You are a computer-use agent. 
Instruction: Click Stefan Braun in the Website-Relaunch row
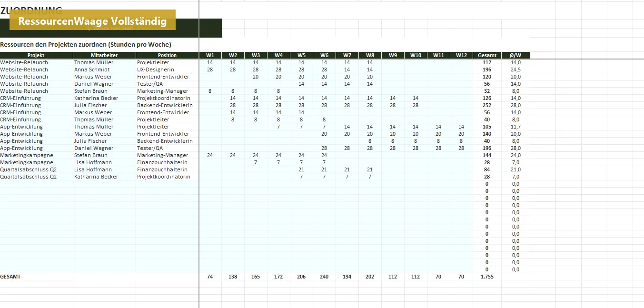104,91
